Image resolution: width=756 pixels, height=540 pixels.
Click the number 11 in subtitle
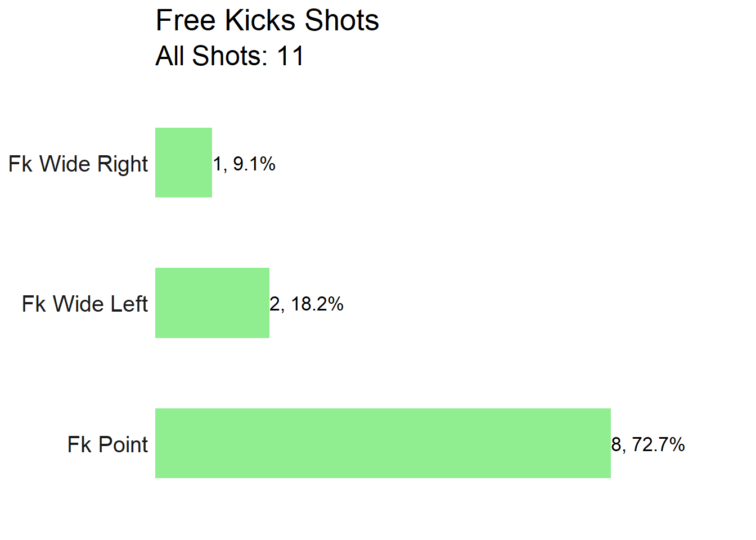click(290, 56)
